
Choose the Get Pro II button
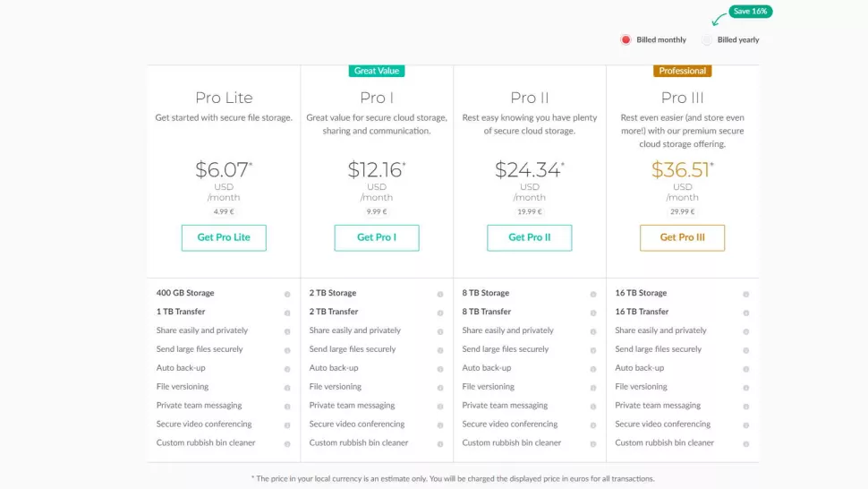coord(529,237)
